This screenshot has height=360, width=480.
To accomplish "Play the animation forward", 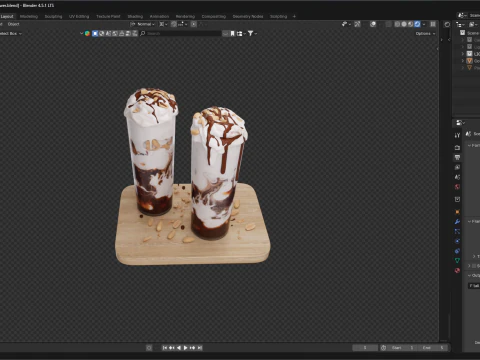I will (x=186, y=348).
